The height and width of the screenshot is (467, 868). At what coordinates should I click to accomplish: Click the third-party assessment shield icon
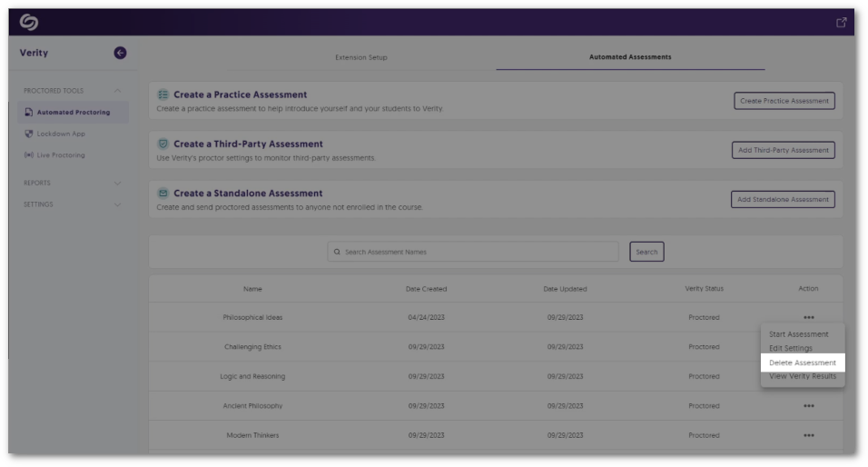163,144
